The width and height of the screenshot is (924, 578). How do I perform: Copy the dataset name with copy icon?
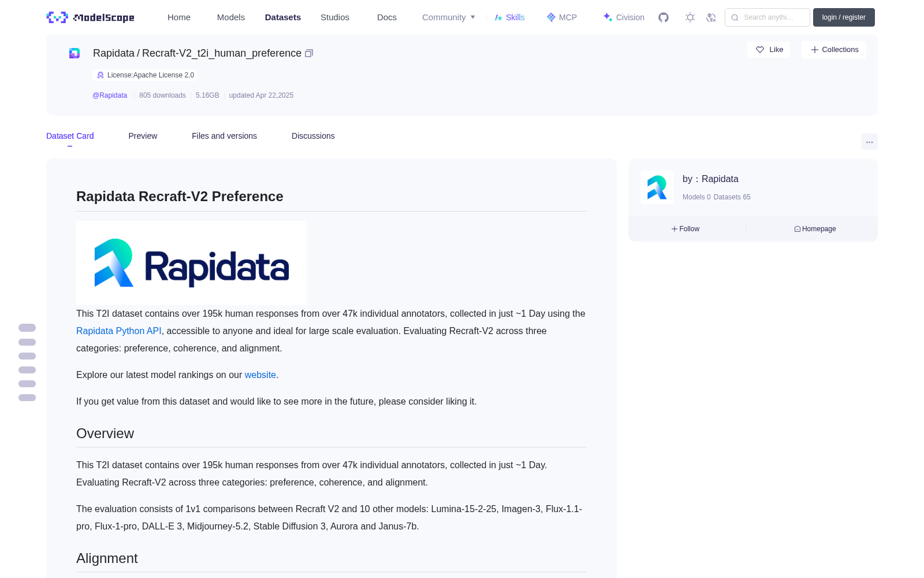pyautogui.click(x=309, y=53)
